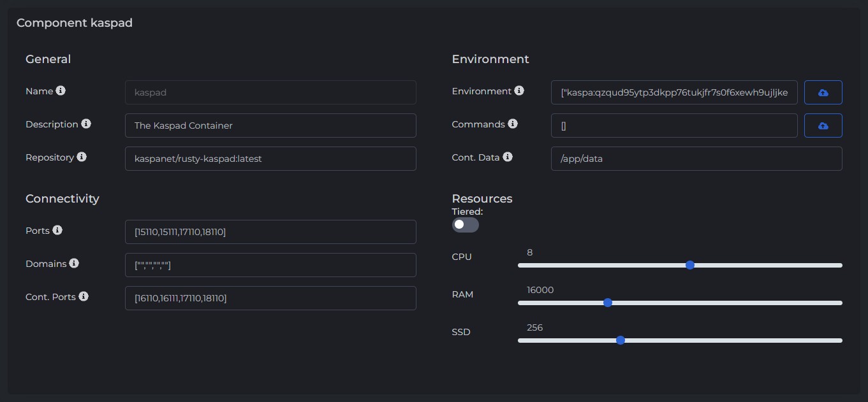This screenshot has width=868, height=402.
Task: Click the Ports info icon
Action: click(57, 230)
